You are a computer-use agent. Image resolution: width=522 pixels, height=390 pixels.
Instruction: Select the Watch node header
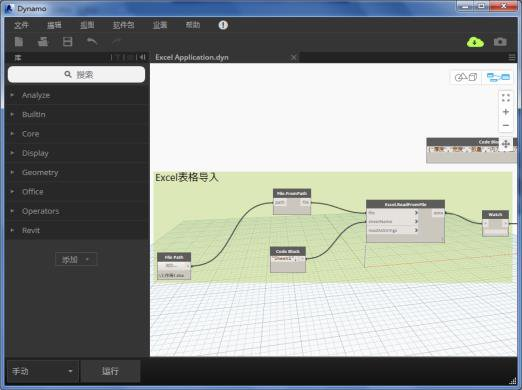495,214
